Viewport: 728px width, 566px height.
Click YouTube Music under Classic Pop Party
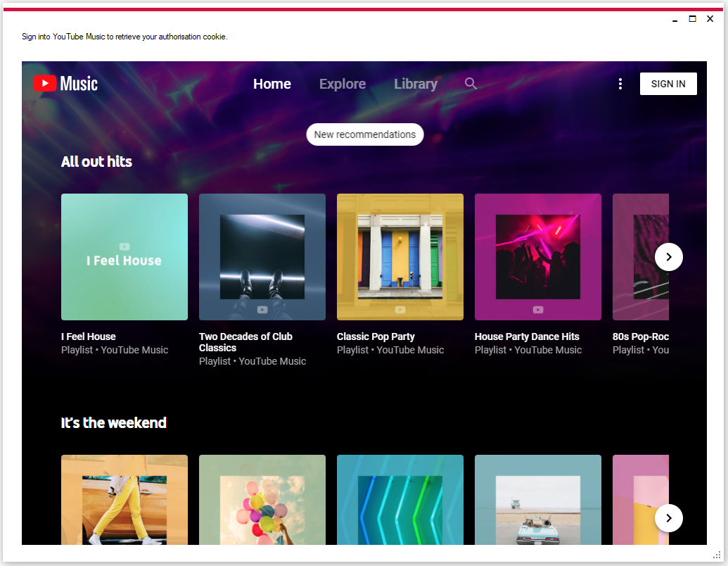(410, 350)
